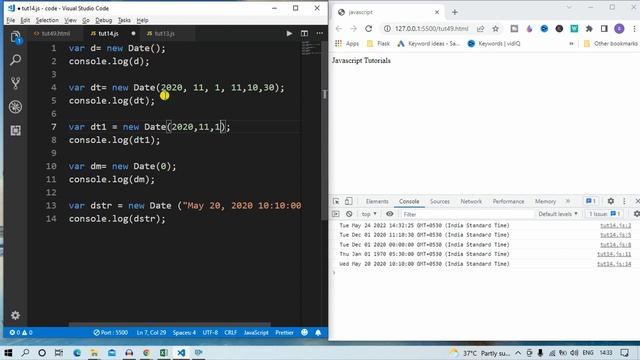This screenshot has height=360, width=640.
Task: Open the Performance tab in DevTools
Action: point(508,201)
